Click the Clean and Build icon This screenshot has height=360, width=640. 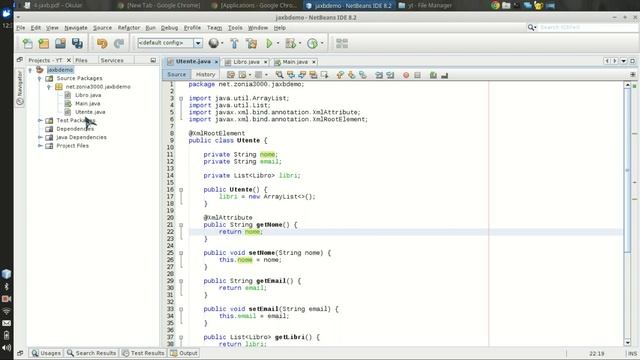coord(251,43)
